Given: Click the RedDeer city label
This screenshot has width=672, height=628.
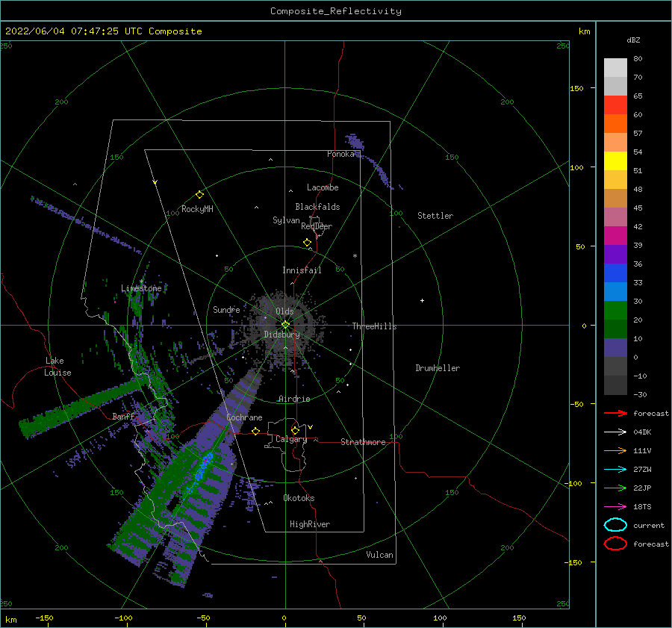Looking at the screenshot, I should (317, 226).
